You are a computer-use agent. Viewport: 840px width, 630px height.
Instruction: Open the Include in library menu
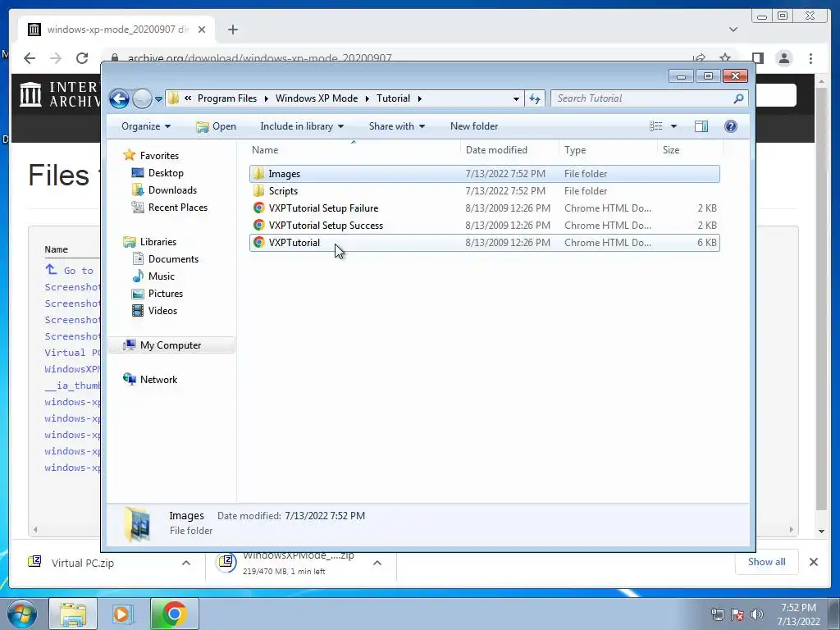(x=302, y=126)
